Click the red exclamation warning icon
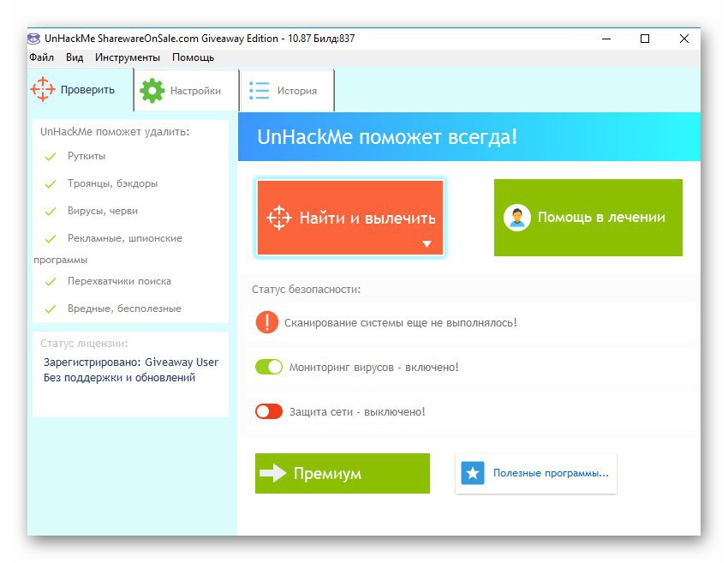 pos(267,322)
